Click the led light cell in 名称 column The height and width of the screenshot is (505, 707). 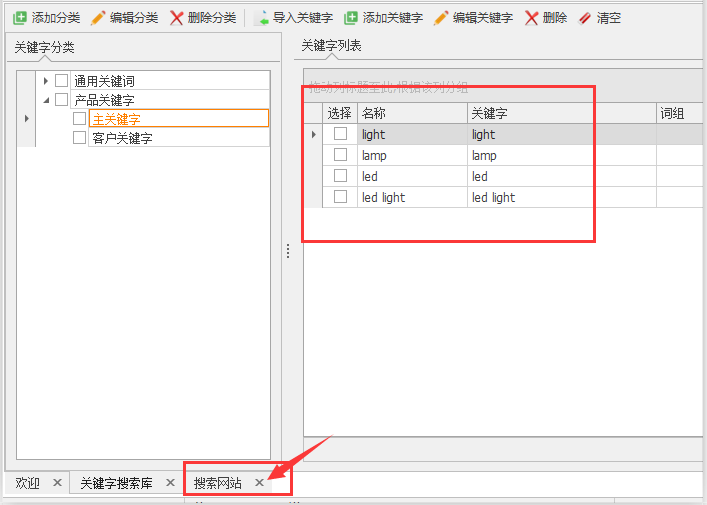tap(412, 197)
